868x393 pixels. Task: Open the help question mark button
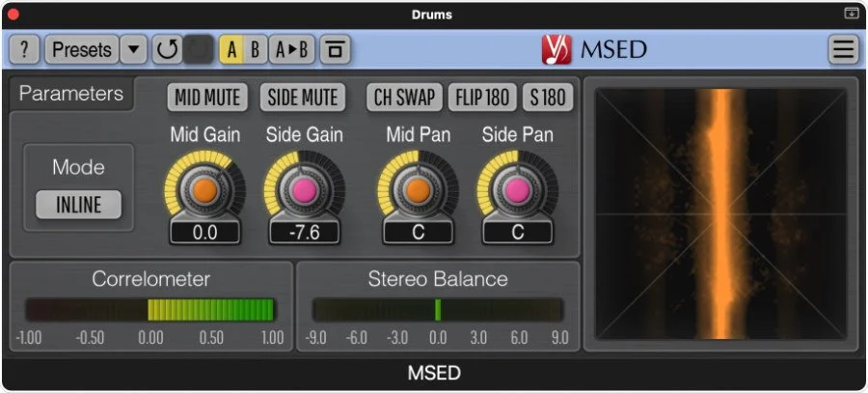click(24, 50)
